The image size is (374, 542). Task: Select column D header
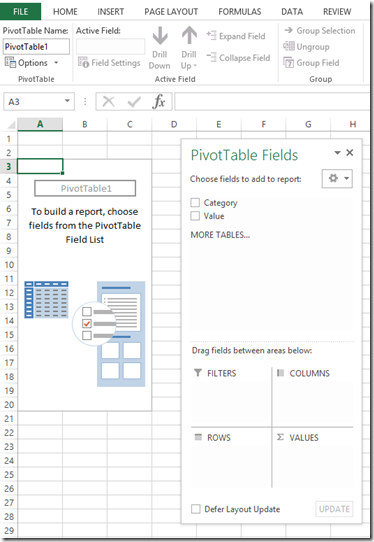pyautogui.click(x=174, y=124)
